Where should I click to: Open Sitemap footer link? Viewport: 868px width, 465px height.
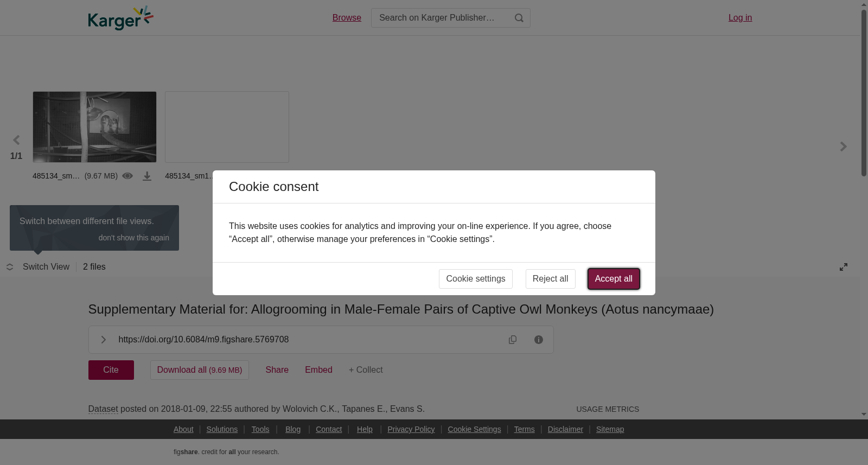[x=610, y=429]
